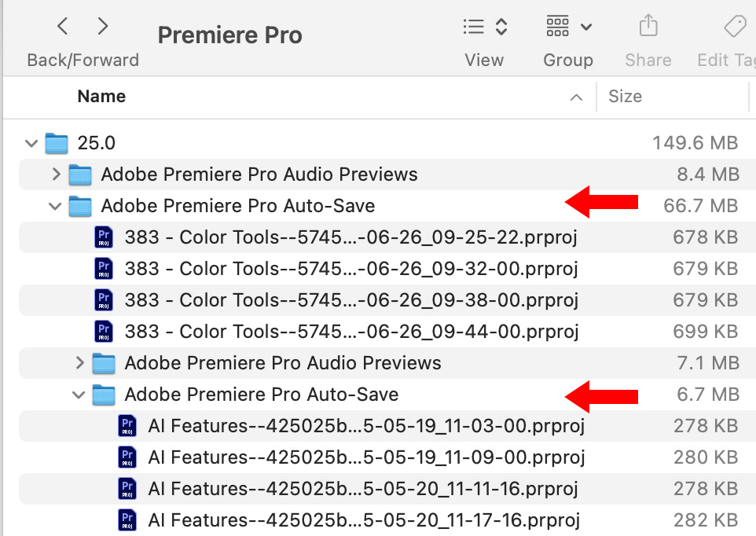Collapse the 6.7 MB Auto-Save folder
This screenshot has width=756, height=536.
click(79, 395)
